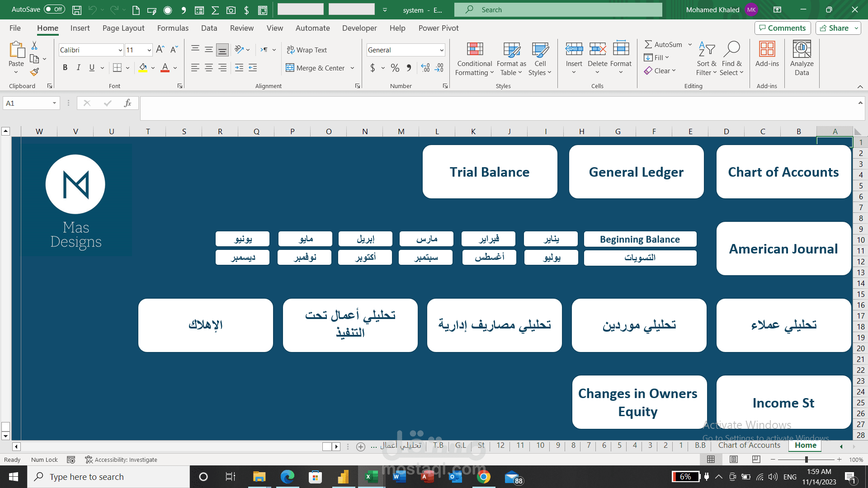Toggle AutoSave on
Viewport: 868px width, 488px height.
tap(54, 9)
